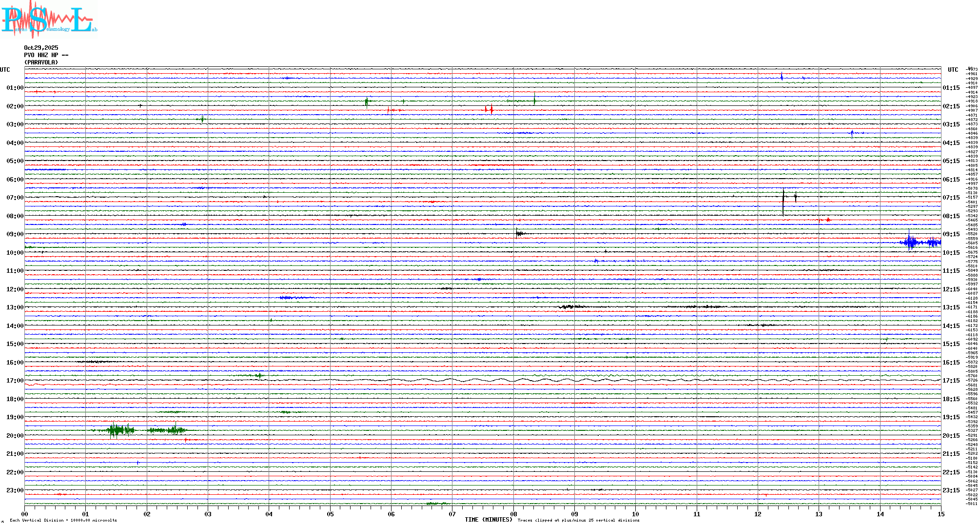Click the Each Vertical Division footnote
This screenshot has height=527, width=980.
pos(63,521)
